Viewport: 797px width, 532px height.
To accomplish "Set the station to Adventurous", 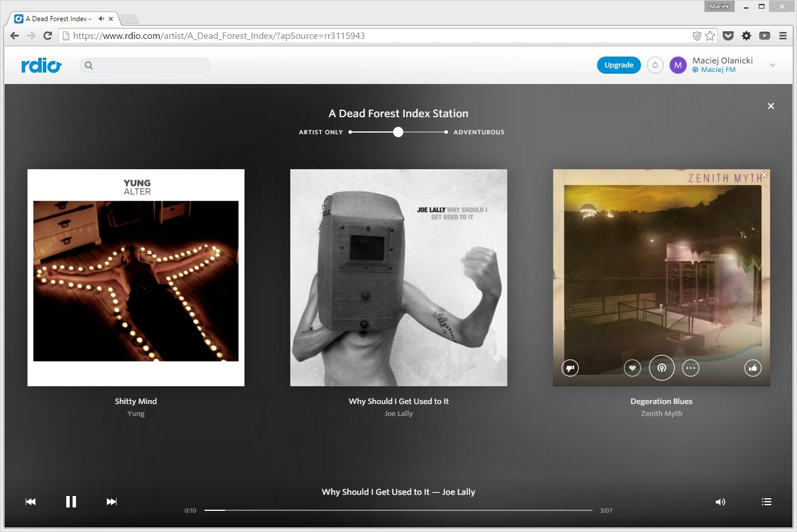I will click(x=479, y=132).
